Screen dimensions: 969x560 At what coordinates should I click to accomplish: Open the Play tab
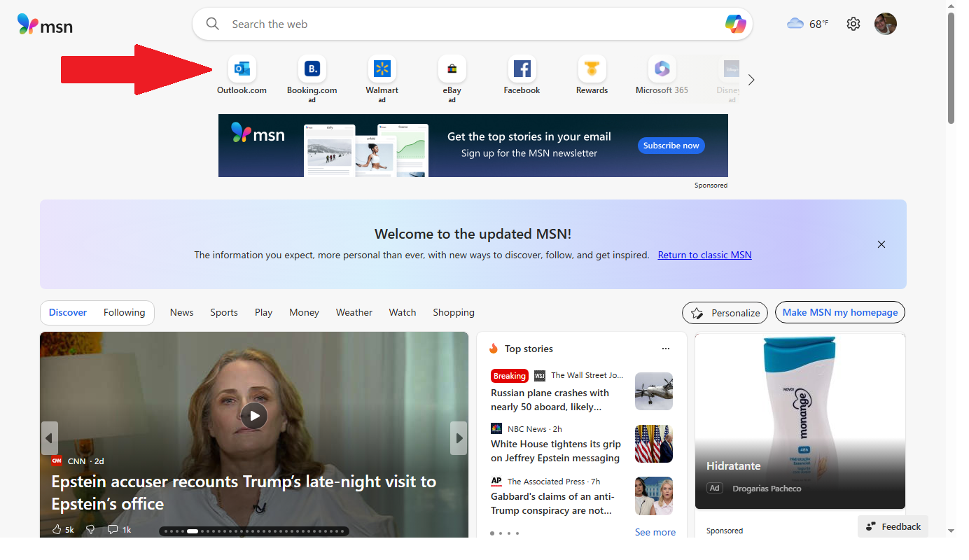pyautogui.click(x=264, y=313)
